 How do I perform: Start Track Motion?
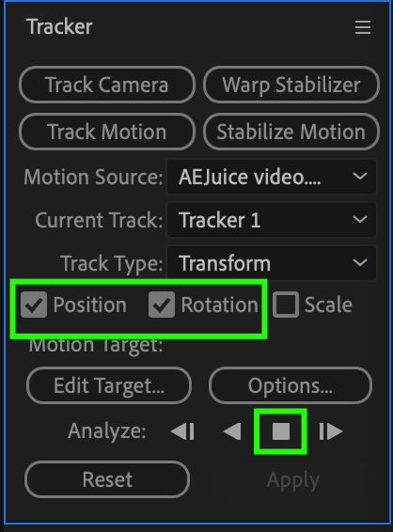tap(107, 132)
